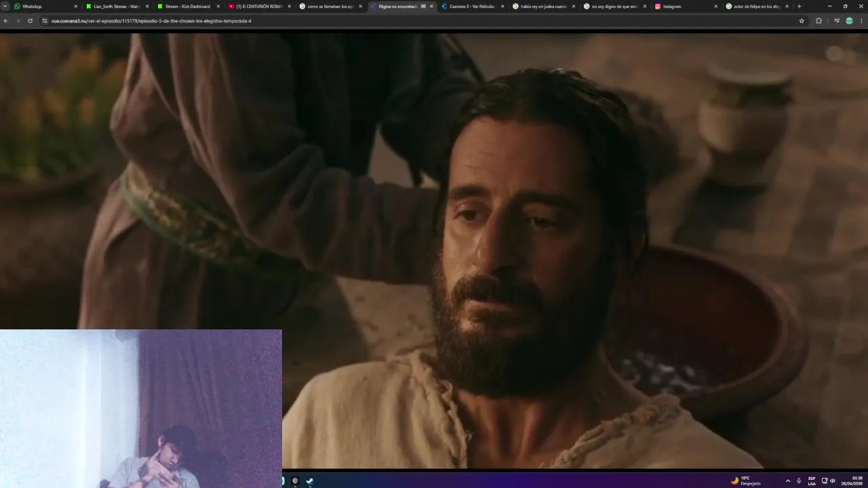Screen dimensions: 868x488
Task: Open Steam from the taskbar
Action: (310, 481)
